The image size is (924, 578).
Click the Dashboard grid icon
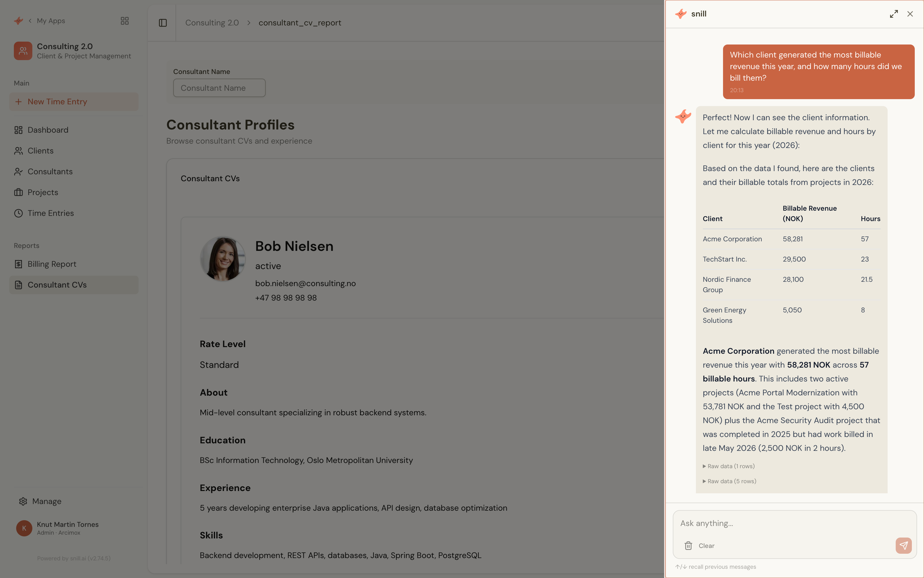18,130
